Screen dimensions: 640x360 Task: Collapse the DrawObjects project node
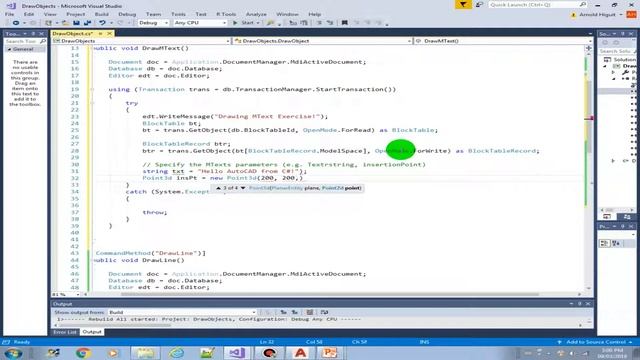pos(606,66)
